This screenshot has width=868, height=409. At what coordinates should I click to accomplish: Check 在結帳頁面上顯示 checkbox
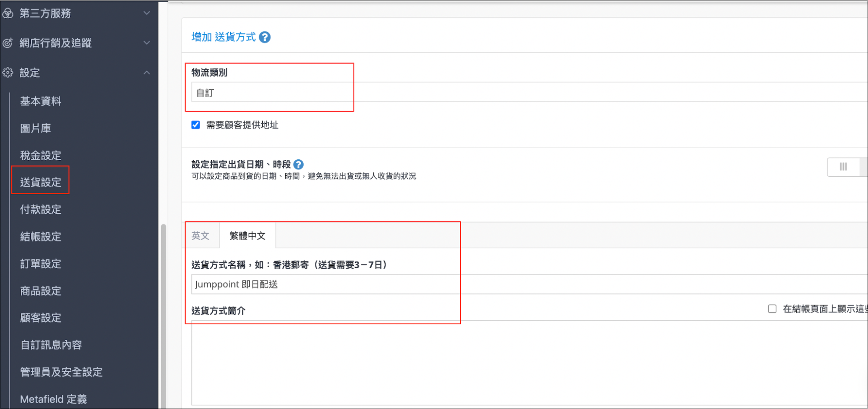pos(772,309)
